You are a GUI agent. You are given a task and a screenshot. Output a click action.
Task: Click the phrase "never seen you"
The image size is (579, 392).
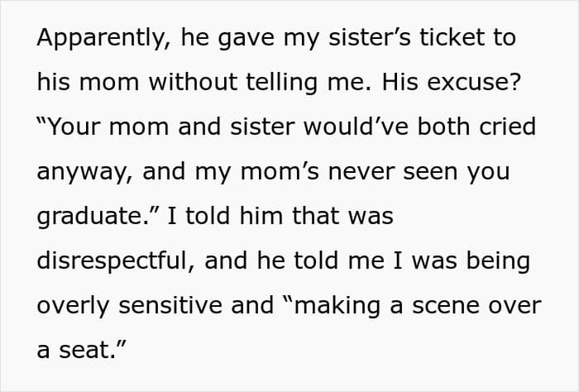click(419, 173)
